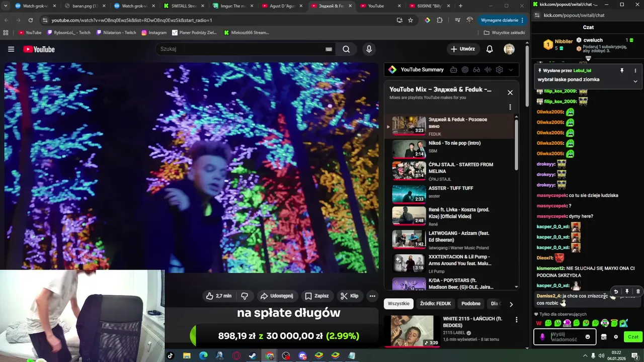
Task: Click the robot icon in YouTube Summary
Action: [x=454, y=70]
